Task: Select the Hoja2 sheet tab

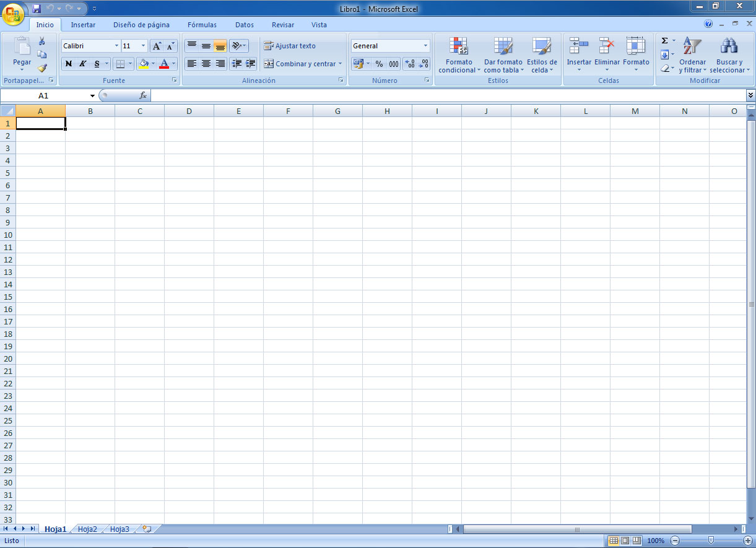Action: [87, 529]
